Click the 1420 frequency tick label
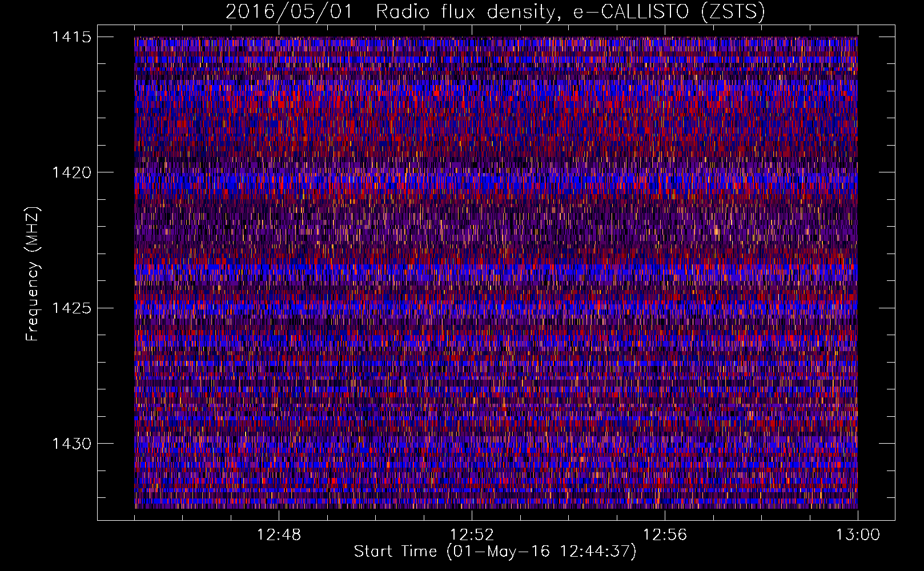This screenshot has height=571, width=924. [x=72, y=172]
